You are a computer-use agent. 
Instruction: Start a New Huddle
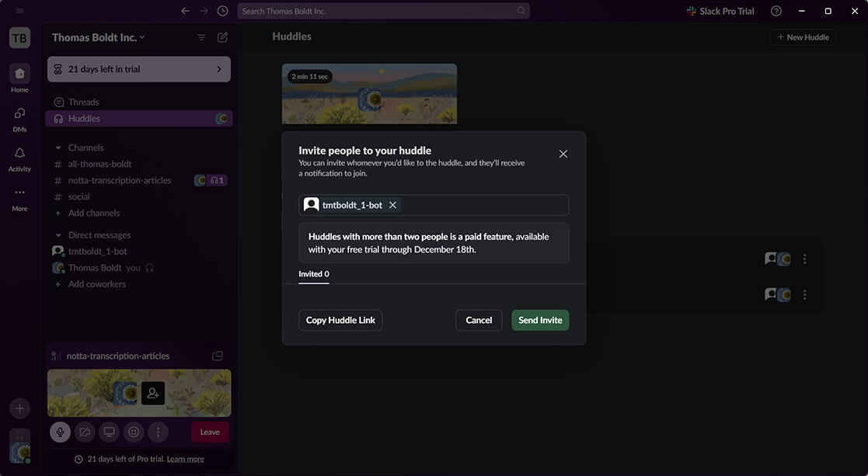[x=803, y=37]
